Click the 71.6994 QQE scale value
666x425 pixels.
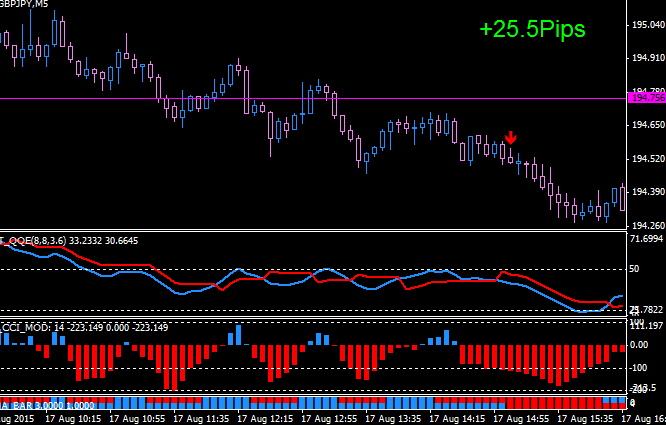(x=645, y=241)
